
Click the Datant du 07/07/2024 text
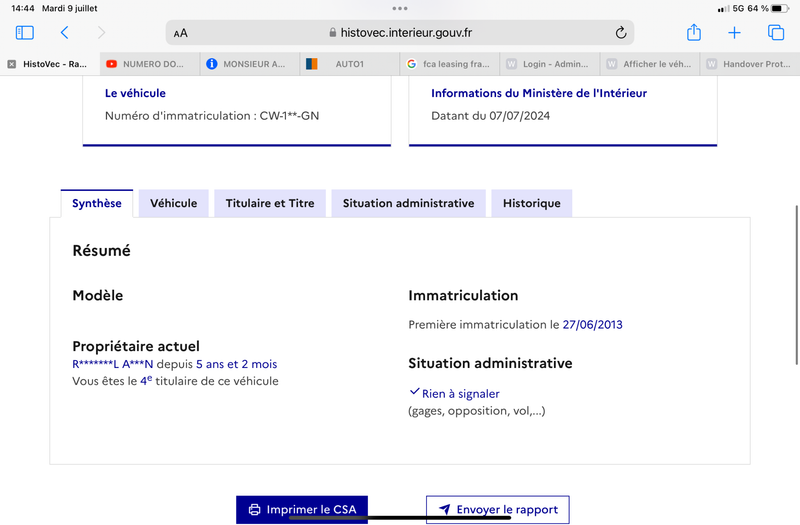(490, 116)
